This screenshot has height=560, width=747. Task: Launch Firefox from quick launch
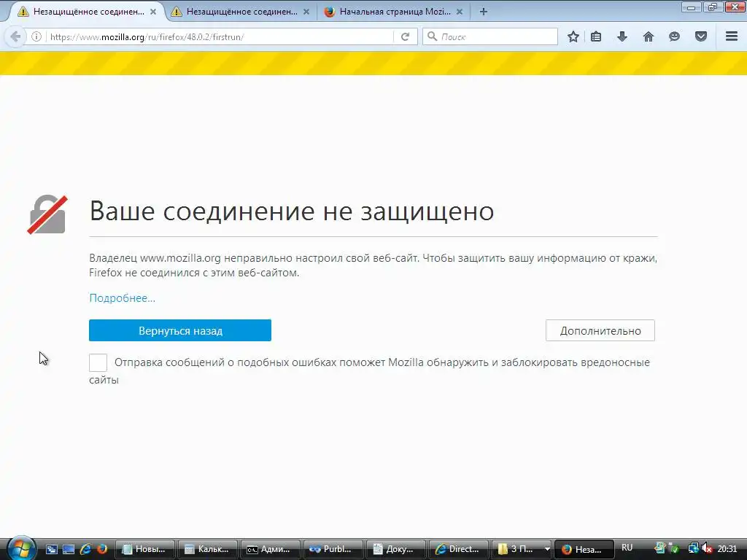click(102, 549)
